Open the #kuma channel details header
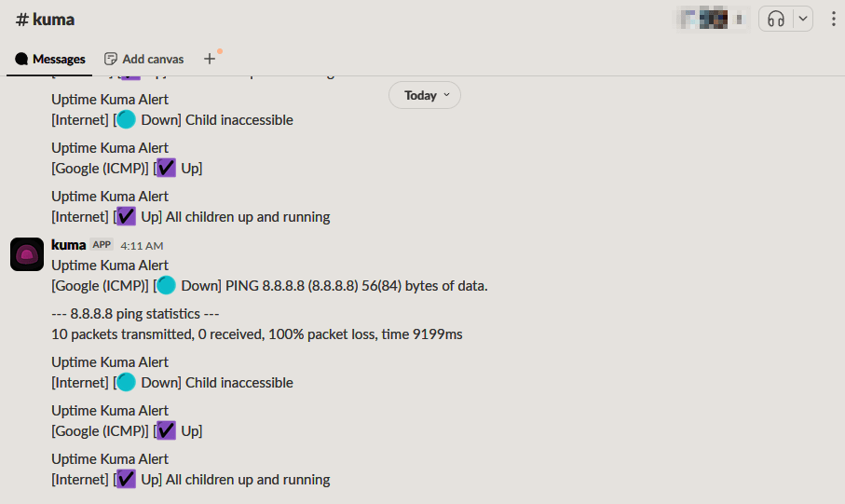The height and width of the screenshot is (504, 845). [x=46, y=20]
